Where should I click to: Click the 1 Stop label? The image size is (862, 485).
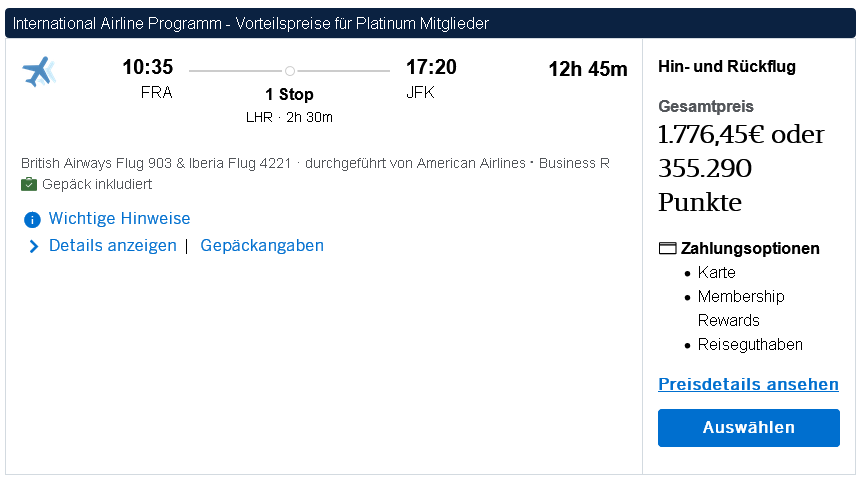click(x=289, y=95)
